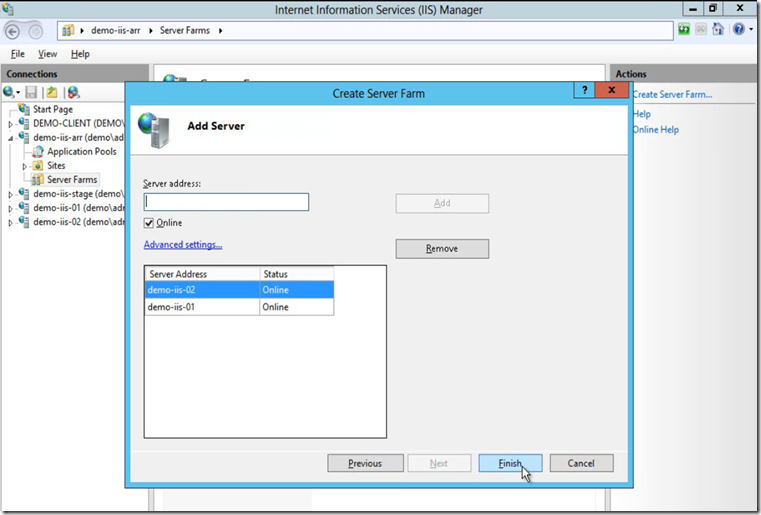Select Application Pools tree item
The height and width of the screenshot is (515, 761).
(x=82, y=151)
